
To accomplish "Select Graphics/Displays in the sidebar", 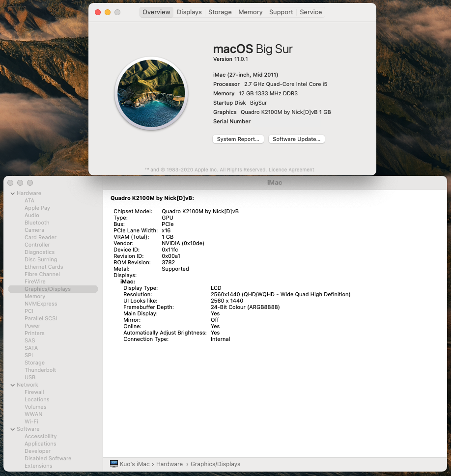I will [53, 289].
